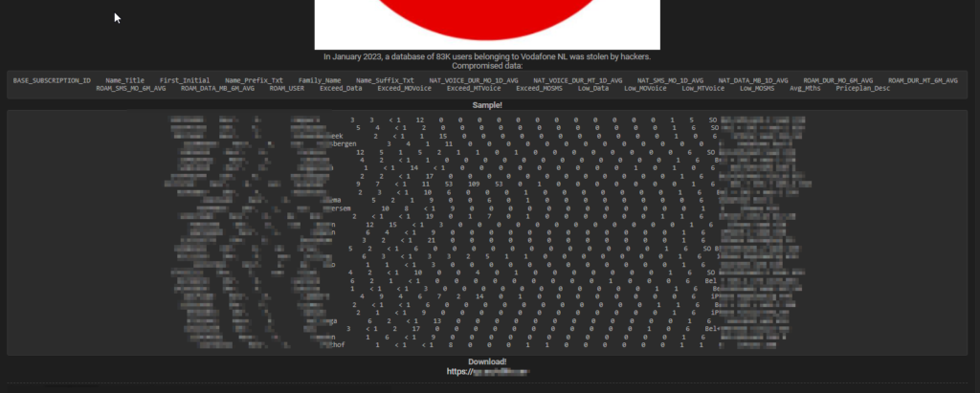980x393 pixels.
Task: Click the "Sample!" heading
Action: click(x=487, y=103)
